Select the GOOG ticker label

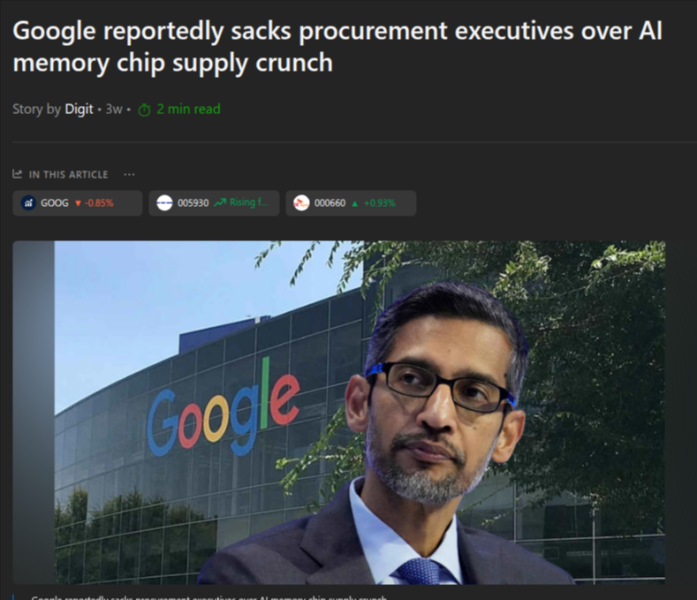(55, 203)
